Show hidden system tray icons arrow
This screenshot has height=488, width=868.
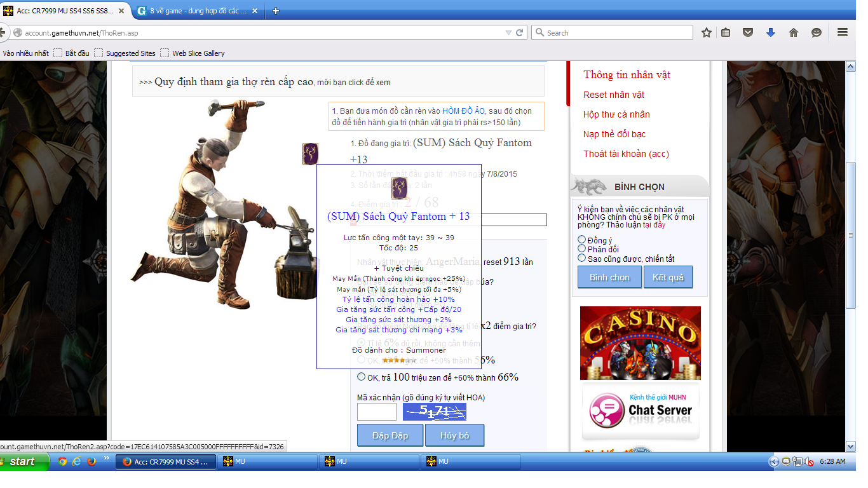tap(773, 462)
